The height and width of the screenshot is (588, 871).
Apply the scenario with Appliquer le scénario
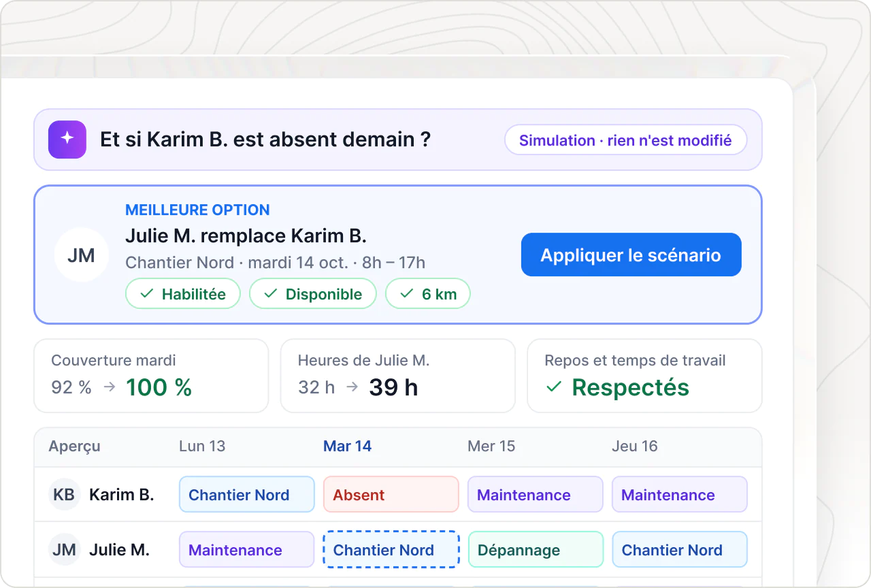pos(631,255)
